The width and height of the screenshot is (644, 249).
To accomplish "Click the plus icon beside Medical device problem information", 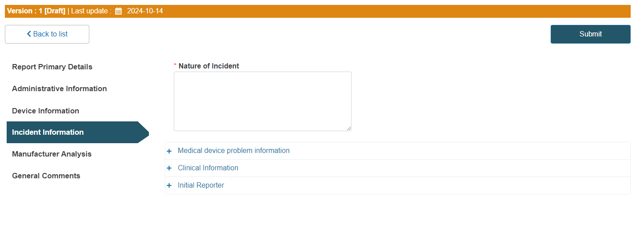I will pyautogui.click(x=169, y=151).
